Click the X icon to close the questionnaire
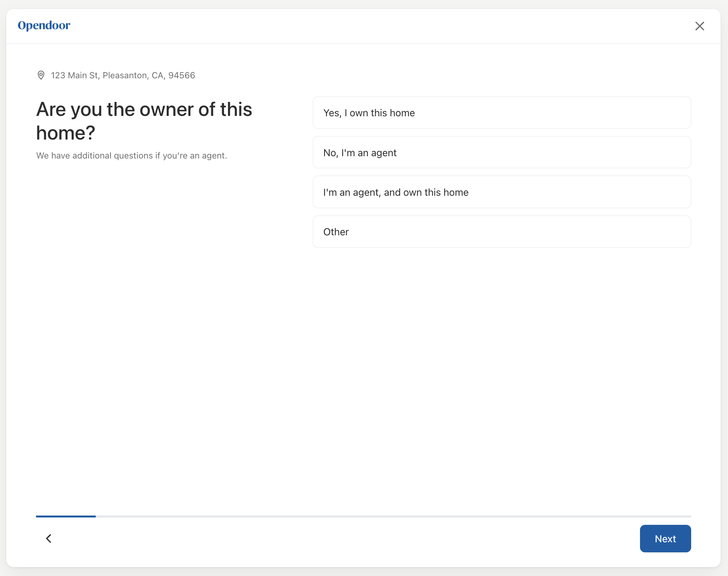Viewport: 728px width, 576px height. [x=700, y=26]
